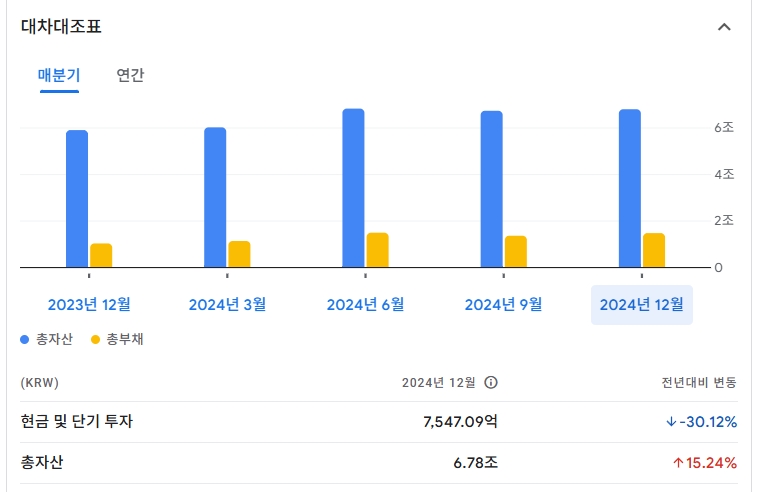The image size is (769, 492).
Task: Open the info icon beside 2024년 12월
Action: coord(490,383)
